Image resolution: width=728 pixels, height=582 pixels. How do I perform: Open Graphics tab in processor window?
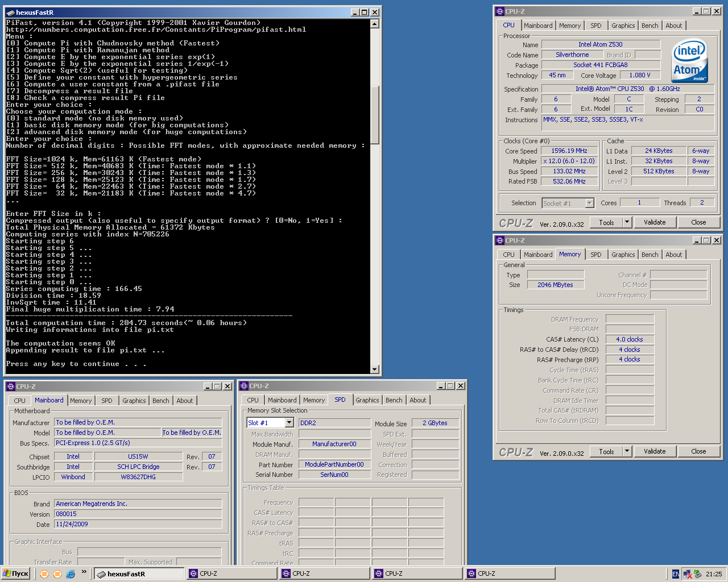point(623,26)
